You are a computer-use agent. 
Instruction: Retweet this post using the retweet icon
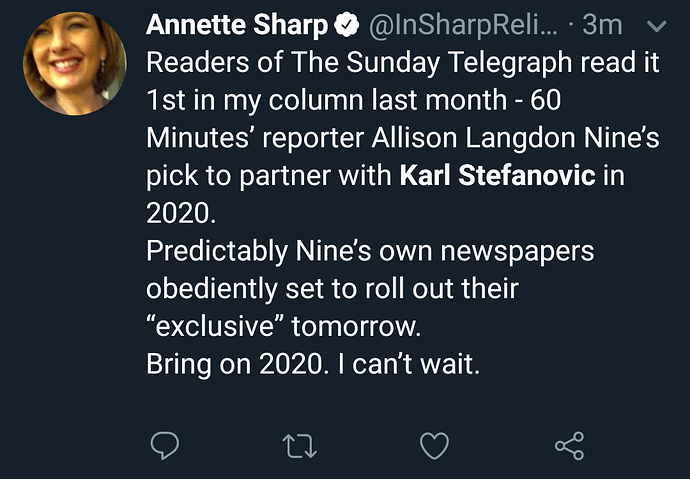298,446
